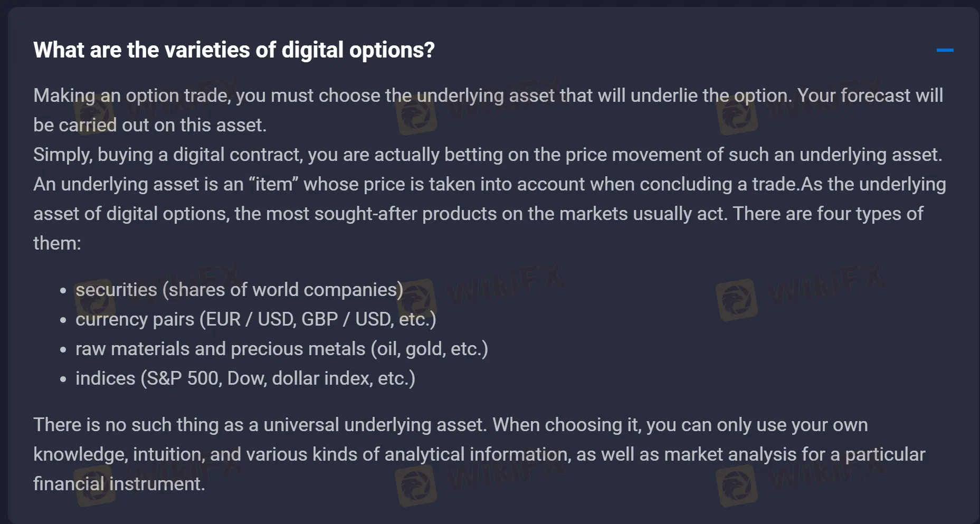Click the bullet dot before "securities"
This screenshot has height=524, width=980.
(x=63, y=291)
